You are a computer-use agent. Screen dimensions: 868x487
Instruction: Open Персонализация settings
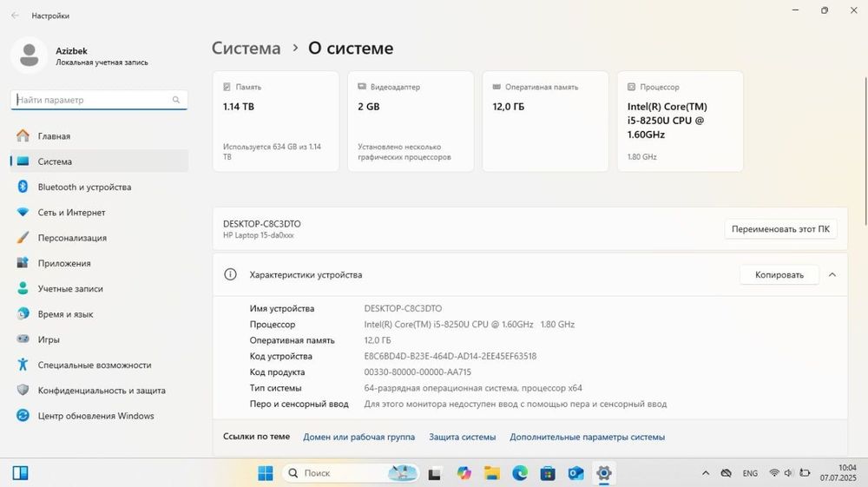coord(99,238)
